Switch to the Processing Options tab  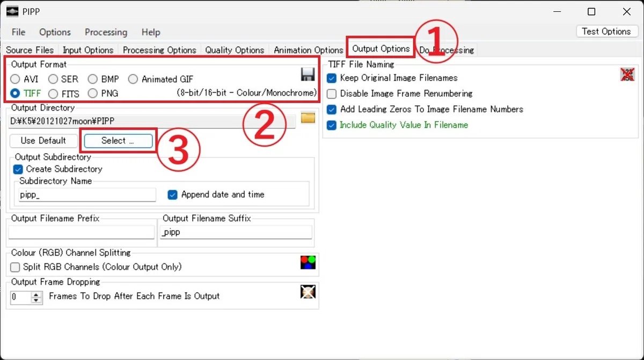159,50
